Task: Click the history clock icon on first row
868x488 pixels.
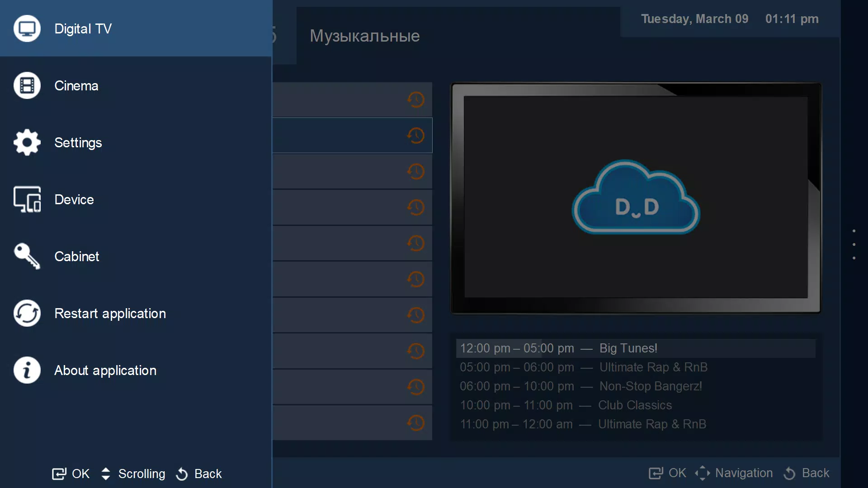Action: [x=415, y=99]
